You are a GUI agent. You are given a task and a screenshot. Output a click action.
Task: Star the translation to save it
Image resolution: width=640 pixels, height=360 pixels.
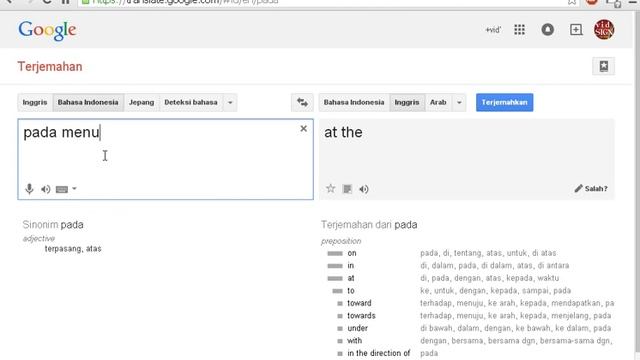click(331, 189)
